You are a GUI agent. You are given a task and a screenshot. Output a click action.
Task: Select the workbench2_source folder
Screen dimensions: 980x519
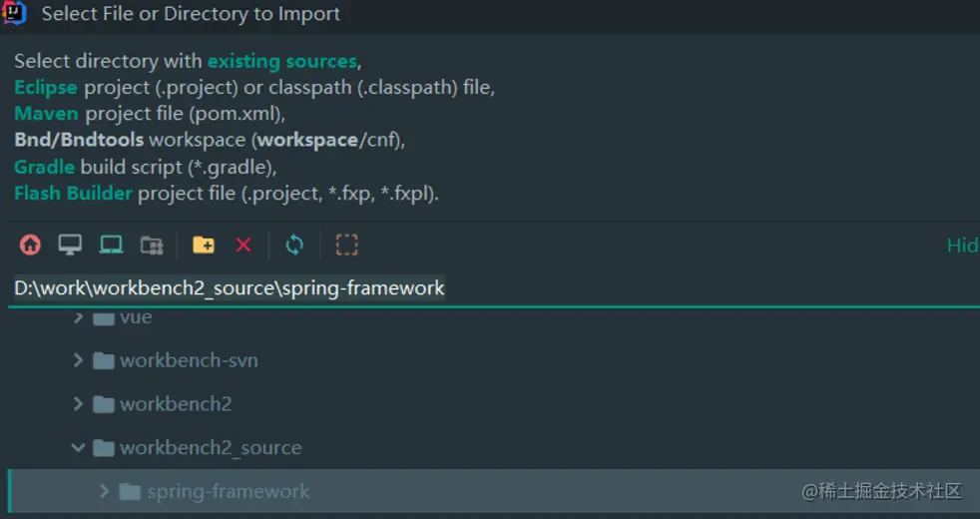point(211,448)
